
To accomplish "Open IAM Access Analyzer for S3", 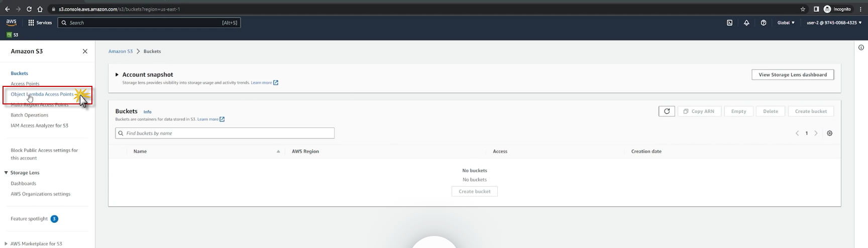I will coord(40,126).
